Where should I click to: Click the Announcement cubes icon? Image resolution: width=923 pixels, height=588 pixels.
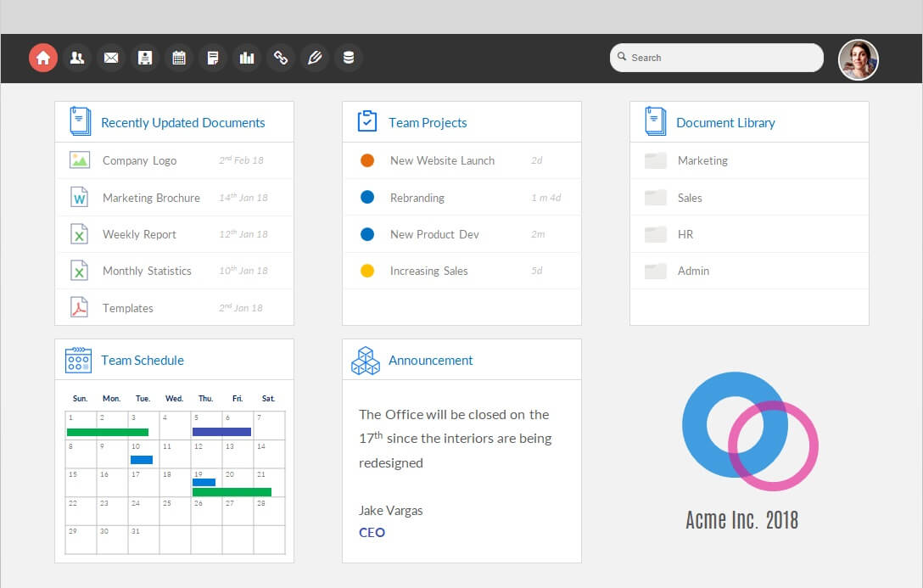tap(366, 361)
